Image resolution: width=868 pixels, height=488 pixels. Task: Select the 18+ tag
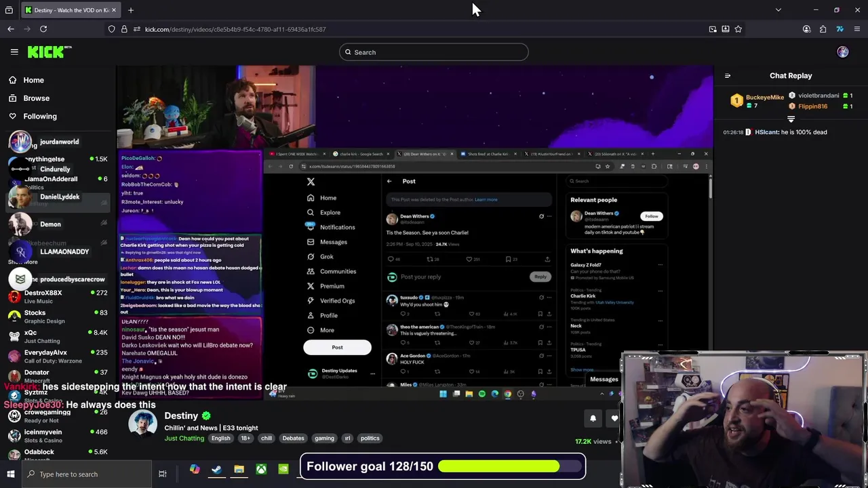click(245, 439)
